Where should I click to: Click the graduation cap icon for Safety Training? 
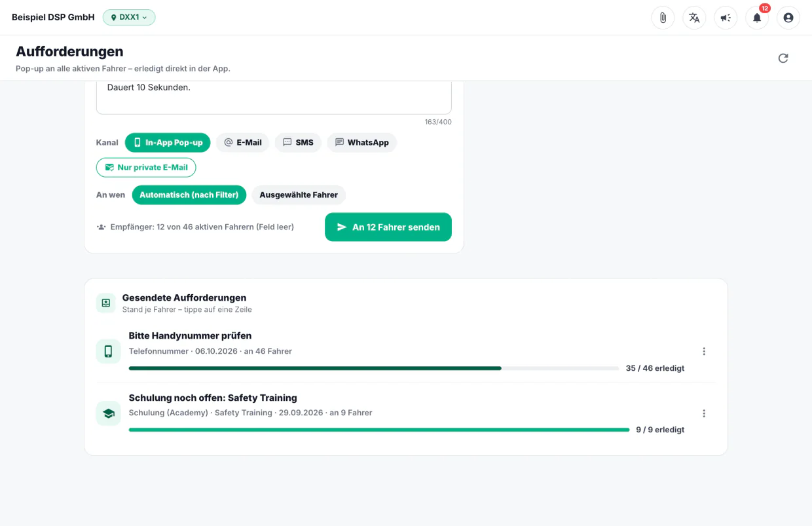(x=109, y=413)
